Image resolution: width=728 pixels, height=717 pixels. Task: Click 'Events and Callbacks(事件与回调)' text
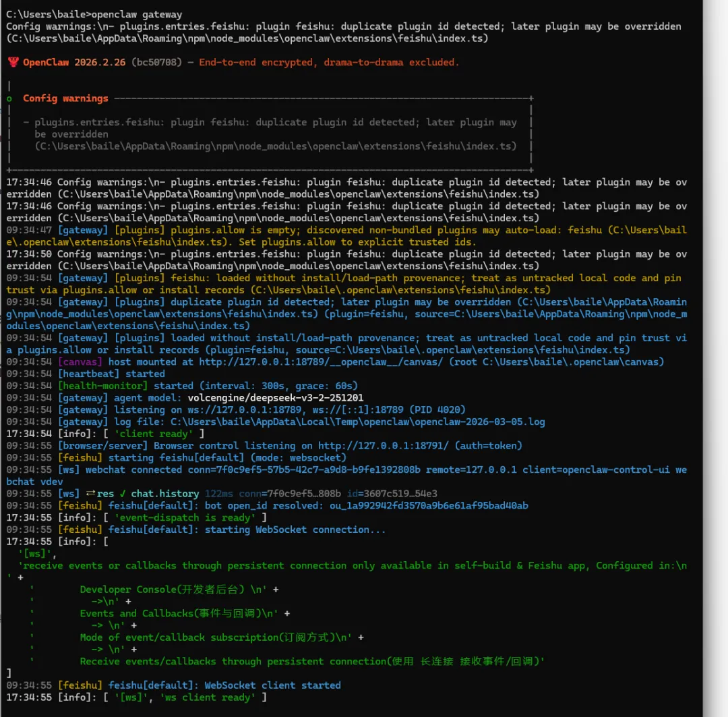pos(171,613)
